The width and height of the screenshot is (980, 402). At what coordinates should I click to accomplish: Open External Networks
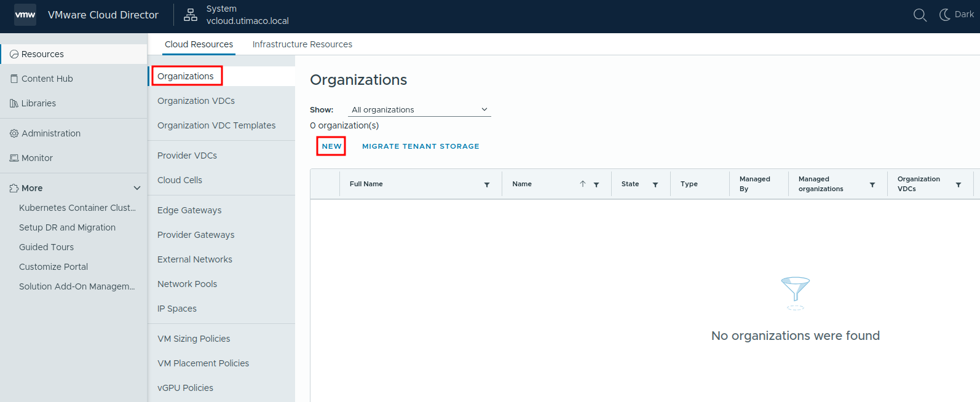click(195, 259)
